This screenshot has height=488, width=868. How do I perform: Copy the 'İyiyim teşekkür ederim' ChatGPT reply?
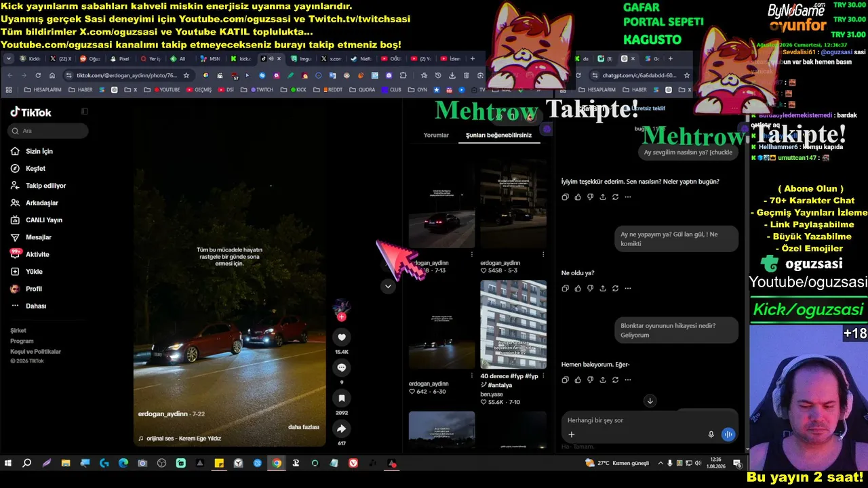pos(565,197)
